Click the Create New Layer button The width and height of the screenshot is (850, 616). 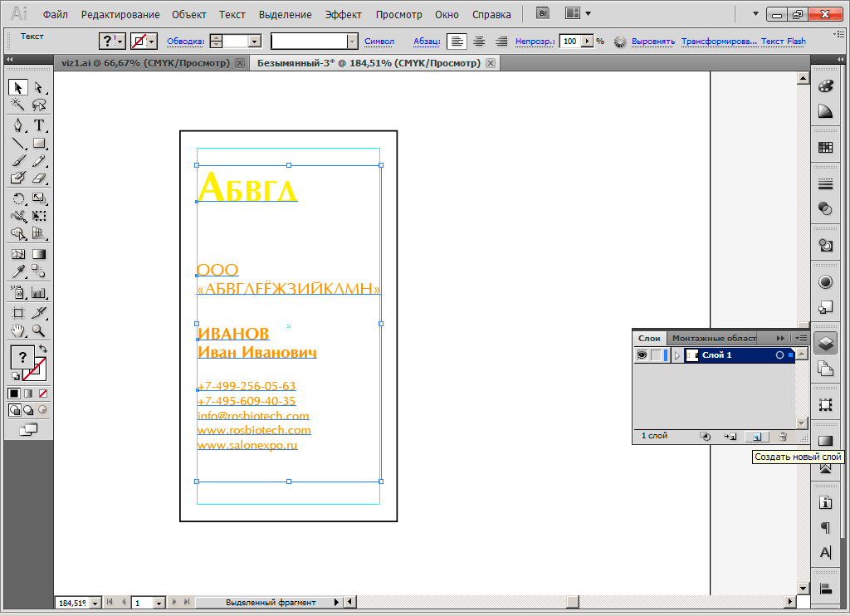point(755,436)
